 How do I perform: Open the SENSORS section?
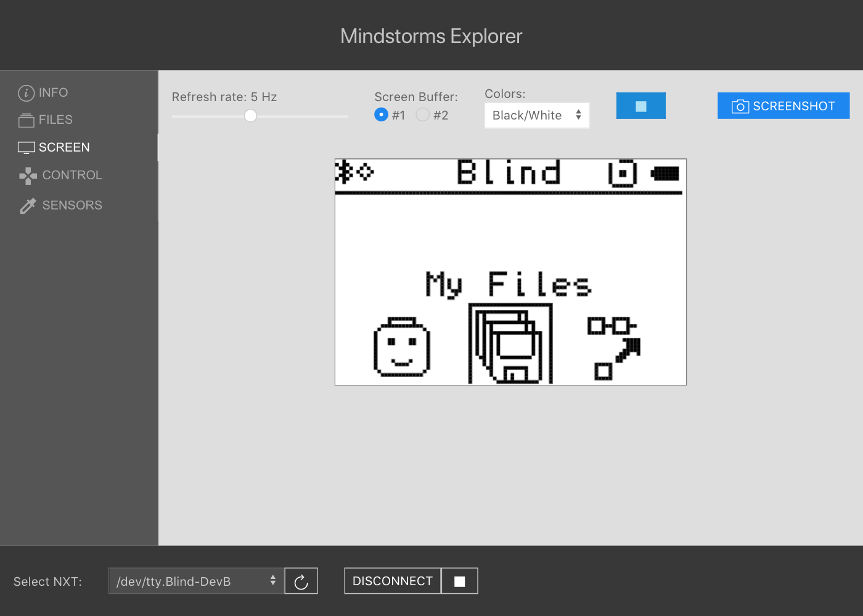tap(60, 205)
